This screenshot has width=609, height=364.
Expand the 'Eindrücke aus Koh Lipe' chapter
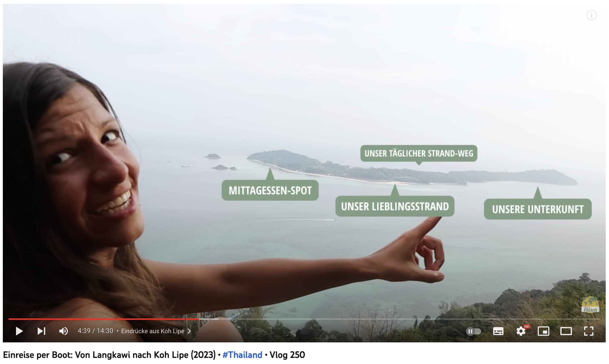coord(153,331)
